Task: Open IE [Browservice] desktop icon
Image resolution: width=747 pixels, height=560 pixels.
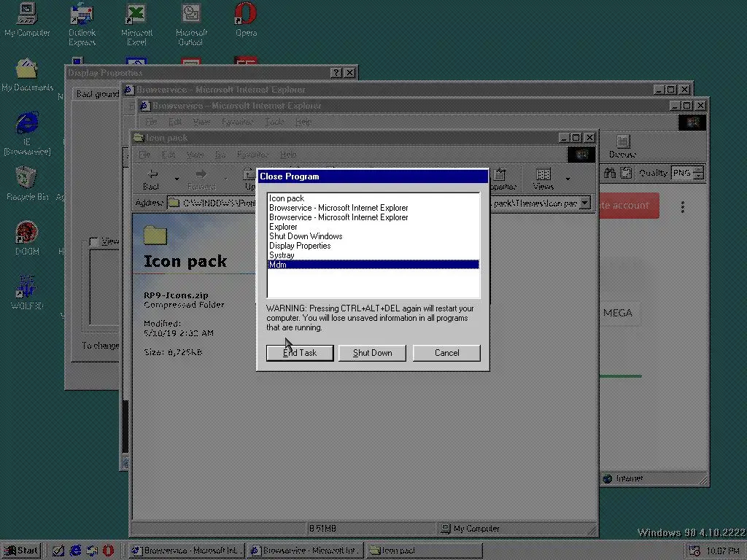Action: tap(27, 134)
